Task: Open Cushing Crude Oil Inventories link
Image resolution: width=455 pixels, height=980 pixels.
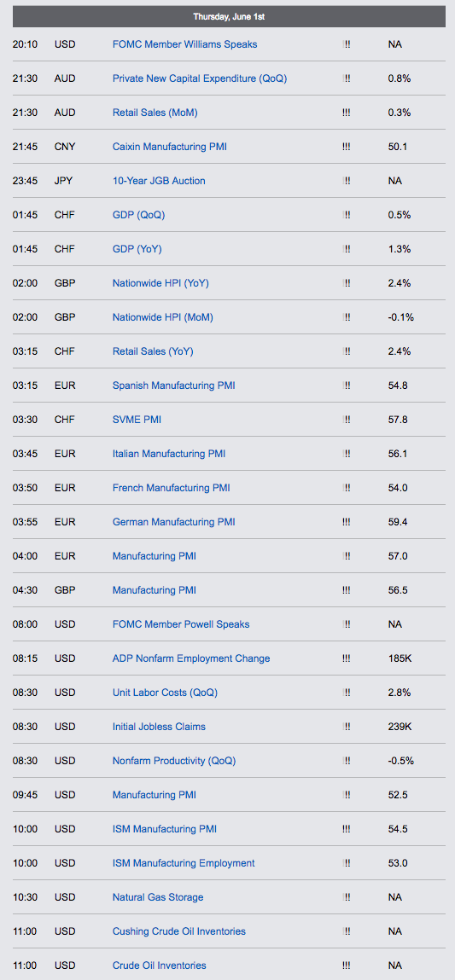Action: point(179,931)
